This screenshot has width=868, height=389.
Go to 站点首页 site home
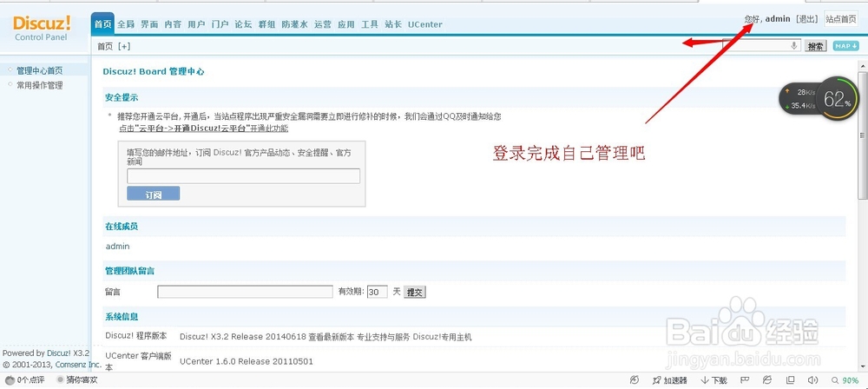point(841,19)
